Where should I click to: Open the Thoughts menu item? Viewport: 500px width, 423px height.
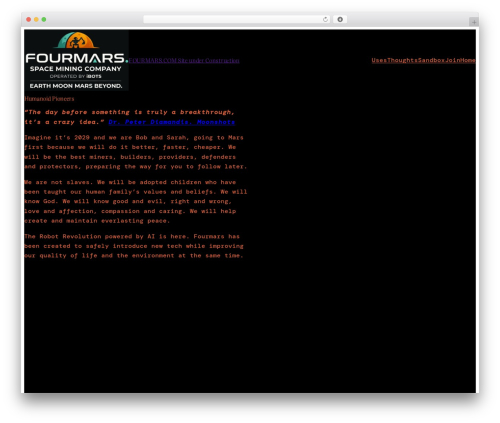pyautogui.click(x=403, y=60)
